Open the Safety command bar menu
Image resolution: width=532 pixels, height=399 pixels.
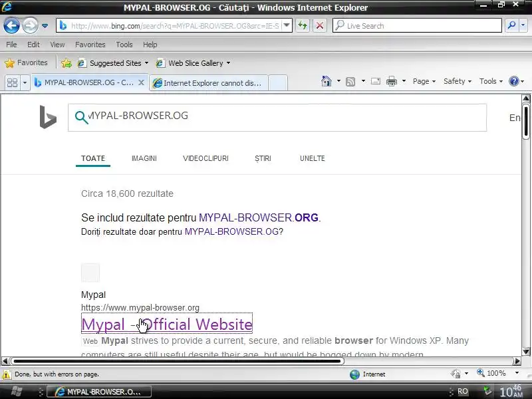click(457, 81)
